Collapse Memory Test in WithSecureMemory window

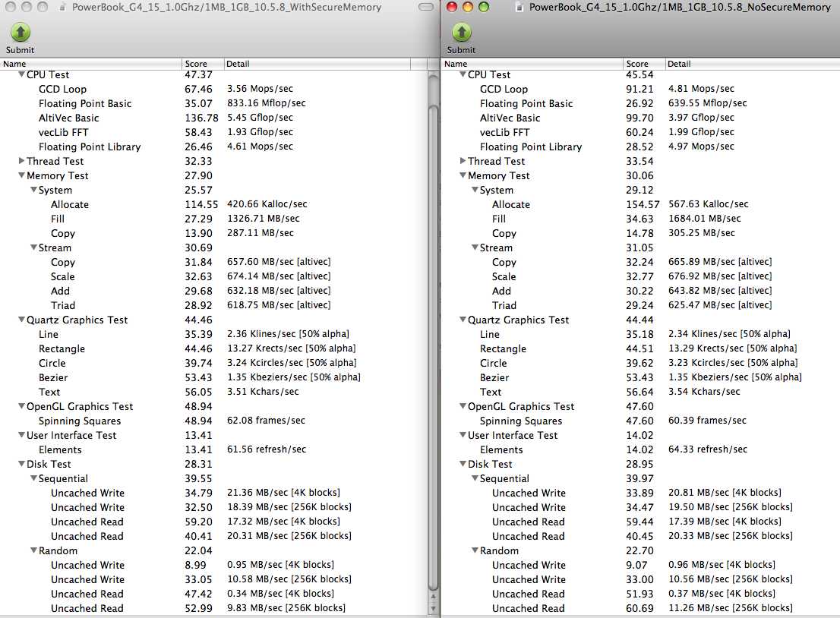[x=21, y=175]
